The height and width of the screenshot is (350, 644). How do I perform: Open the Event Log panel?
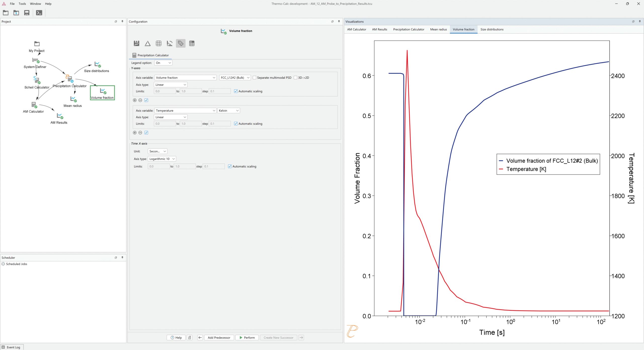click(x=11, y=347)
